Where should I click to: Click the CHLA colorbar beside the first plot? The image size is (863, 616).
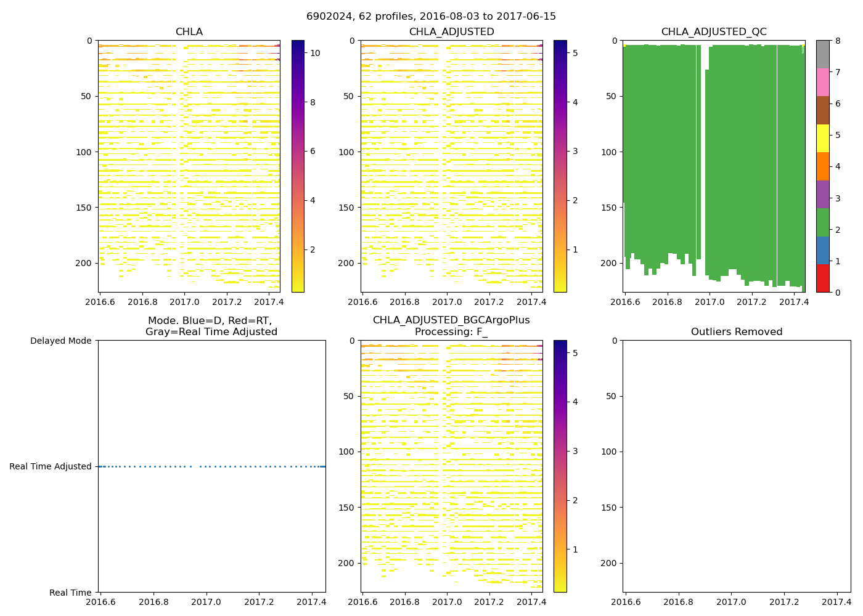298,166
